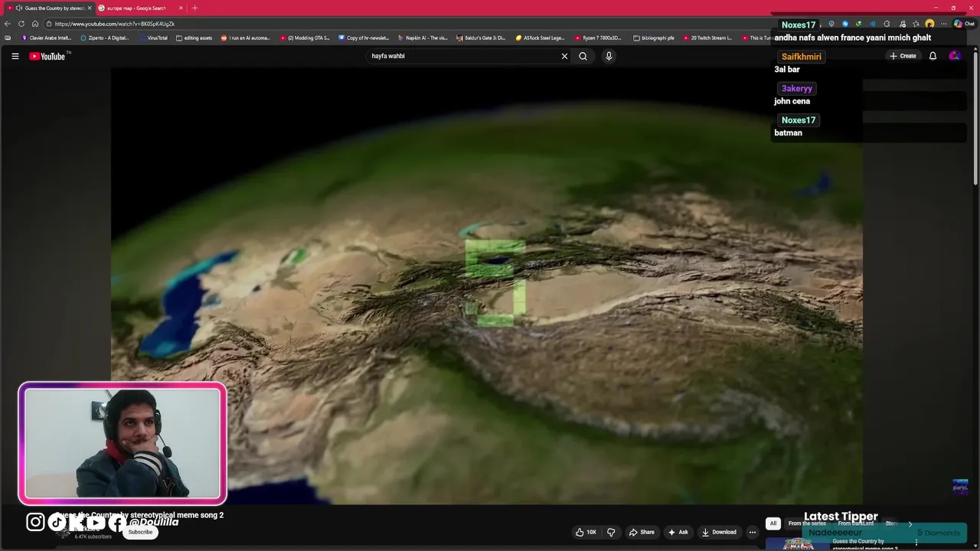
Task: Open the Copy of hr-newslet bookmark
Action: tap(364, 37)
